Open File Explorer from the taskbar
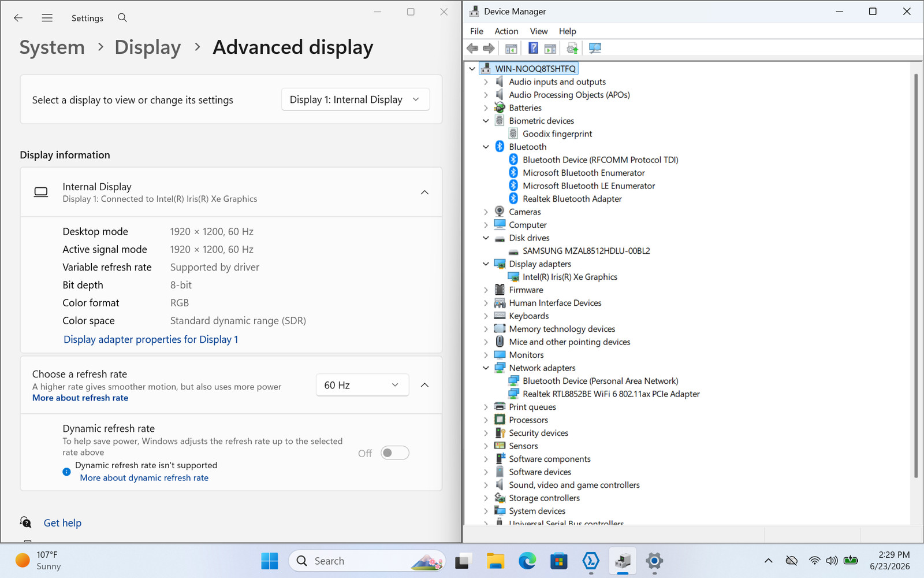 tap(495, 561)
